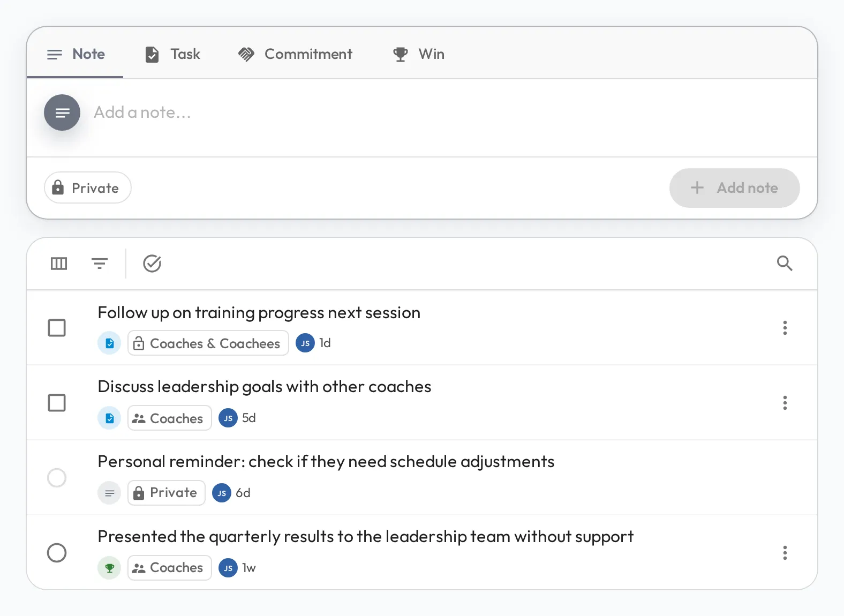Open the filter list icon
Viewport: 844px width, 616px height.
(100, 264)
